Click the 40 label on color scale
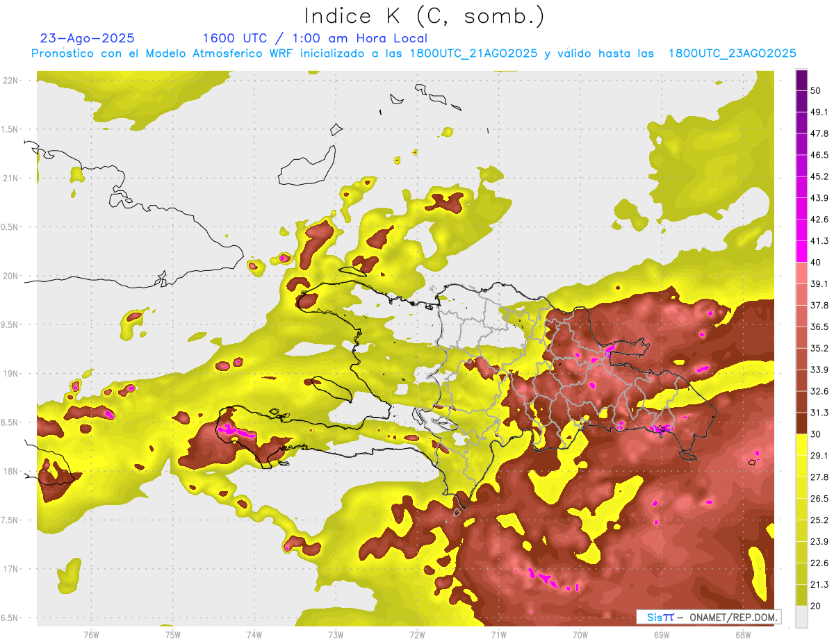Image resolution: width=834 pixels, height=644 pixels. (816, 263)
